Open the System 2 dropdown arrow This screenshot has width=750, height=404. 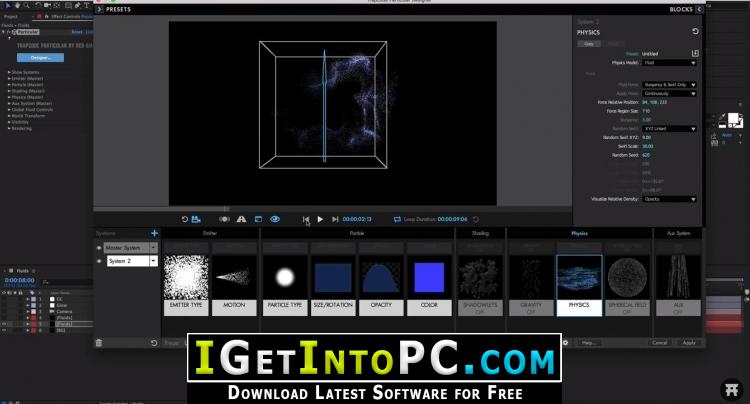(x=153, y=261)
